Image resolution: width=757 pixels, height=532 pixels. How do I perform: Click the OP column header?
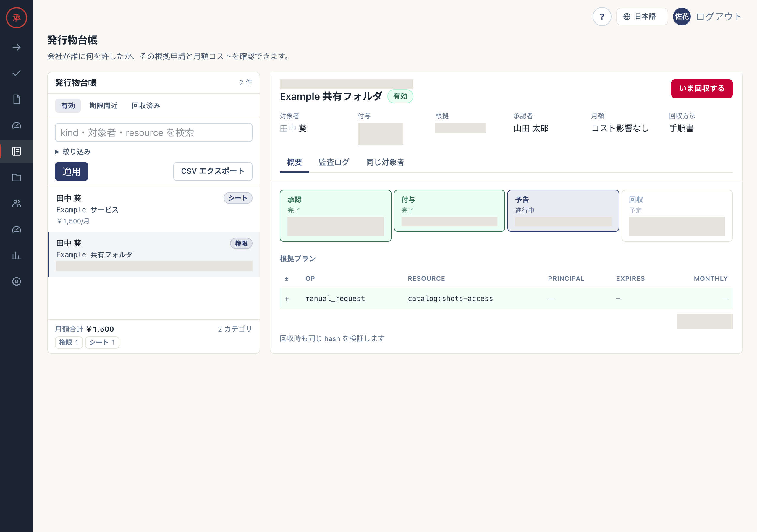point(310,279)
